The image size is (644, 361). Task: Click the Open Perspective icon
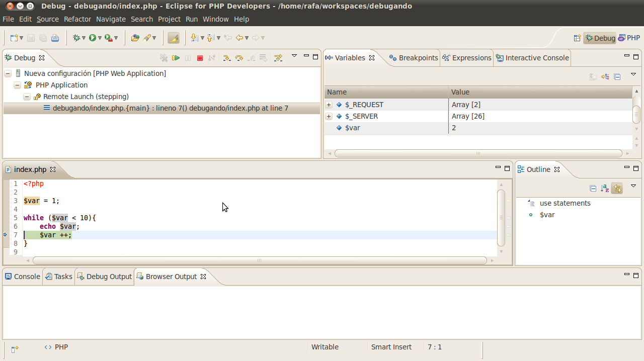(577, 38)
